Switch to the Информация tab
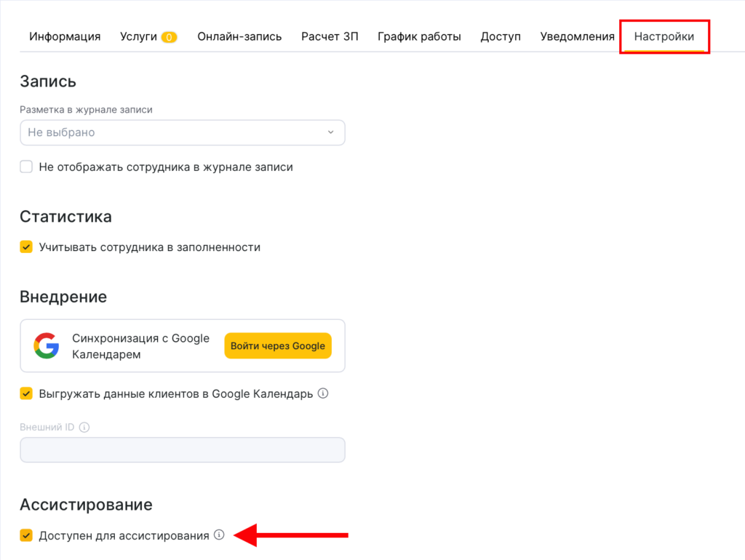The image size is (745, 560). point(65,36)
